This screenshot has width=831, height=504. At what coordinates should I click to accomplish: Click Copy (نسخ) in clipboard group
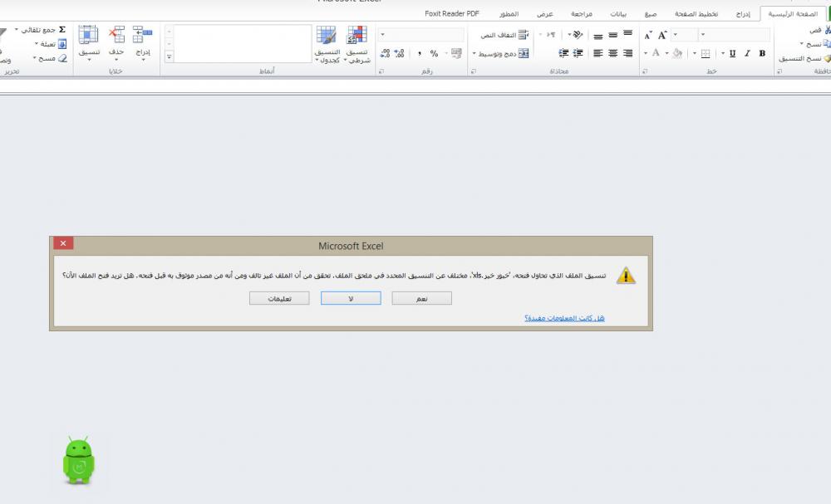tap(816, 44)
